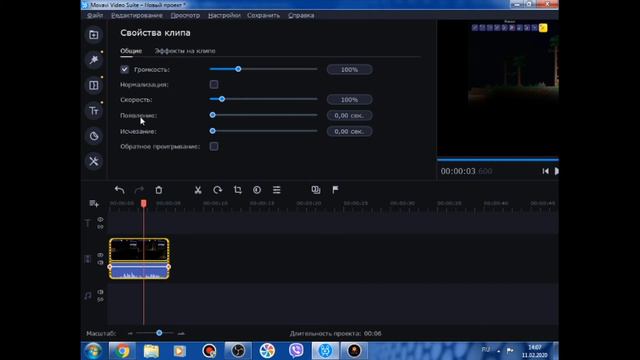Click the Redo arrow in timeline toolbar
This screenshot has height=360, width=640.
(139, 190)
